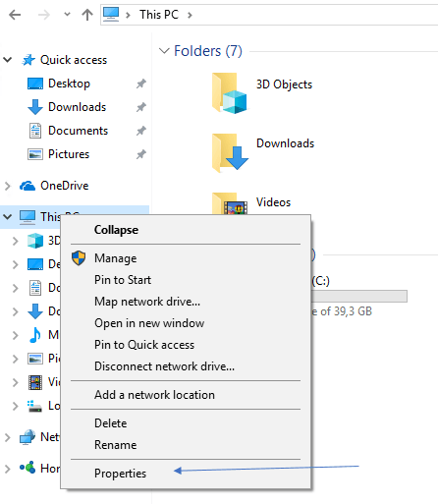Expand chevron before This PC in address bar

pos(129,15)
